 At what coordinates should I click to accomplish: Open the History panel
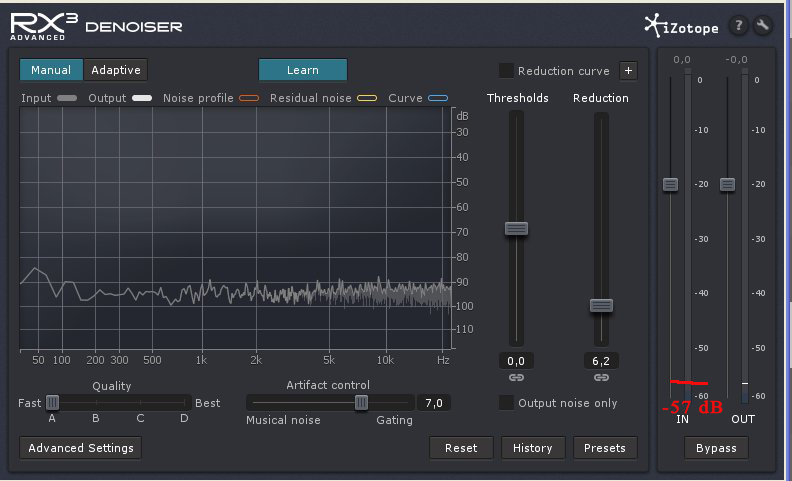coord(533,448)
